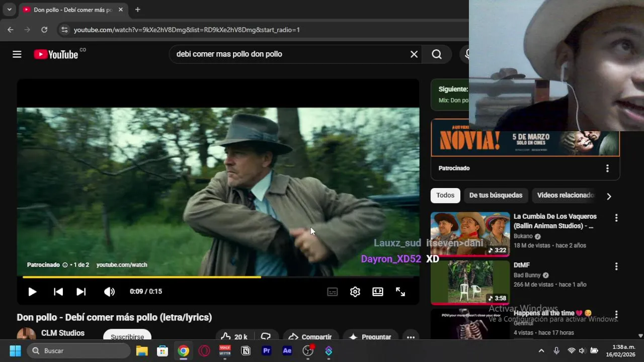Ask about the video with Preguntar
Image resolution: width=644 pixels, height=362 pixels.
click(x=370, y=336)
